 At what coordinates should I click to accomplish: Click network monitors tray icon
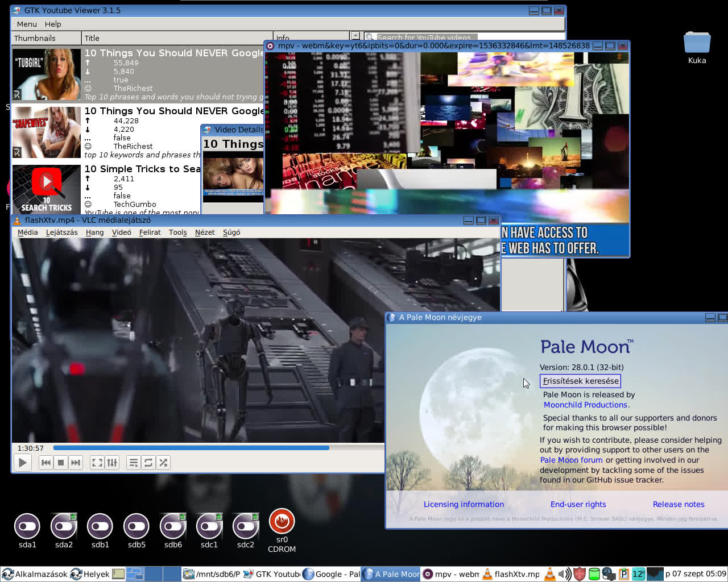pyautogui.click(x=609, y=574)
